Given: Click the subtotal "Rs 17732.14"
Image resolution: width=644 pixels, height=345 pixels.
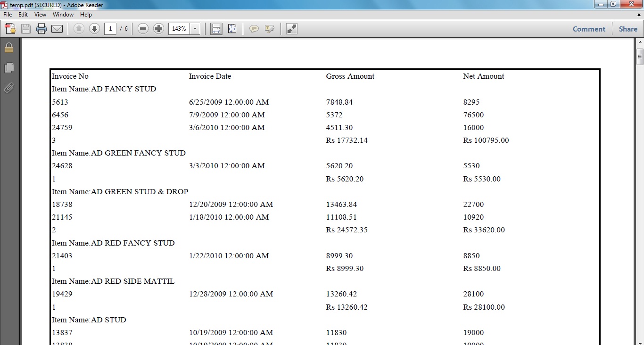Looking at the screenshot, I should 347,140.
